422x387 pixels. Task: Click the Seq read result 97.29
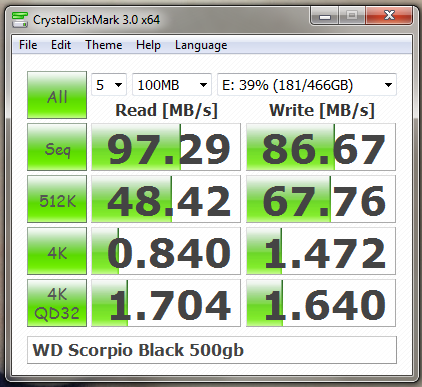(166, 147)
